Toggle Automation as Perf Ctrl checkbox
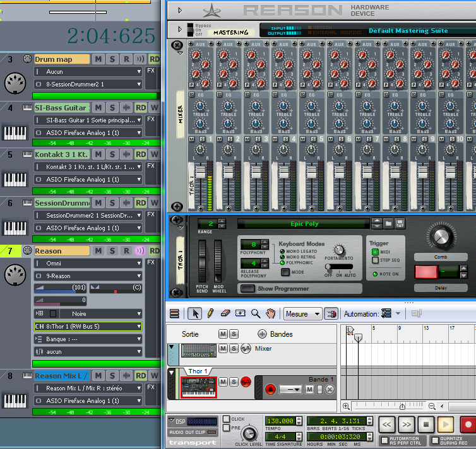476x449 pixels. [384, 440]
